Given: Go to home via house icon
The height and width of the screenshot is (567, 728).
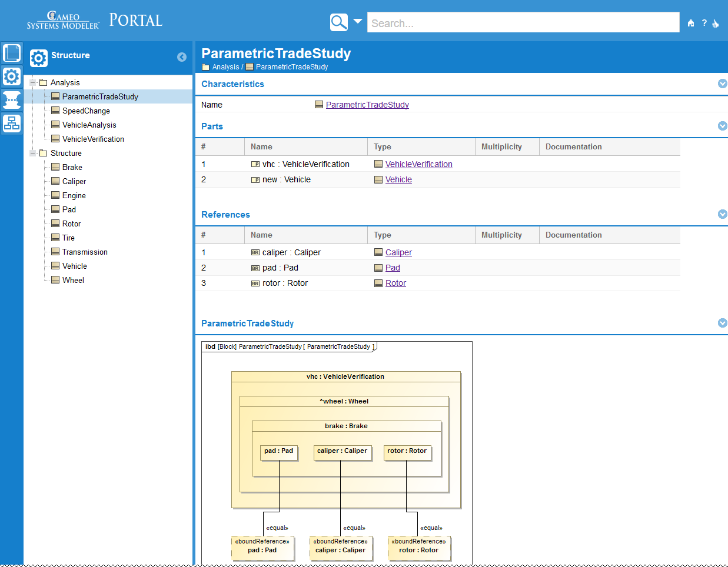Looking at the screenshot, I should click(x=691, y=24).
